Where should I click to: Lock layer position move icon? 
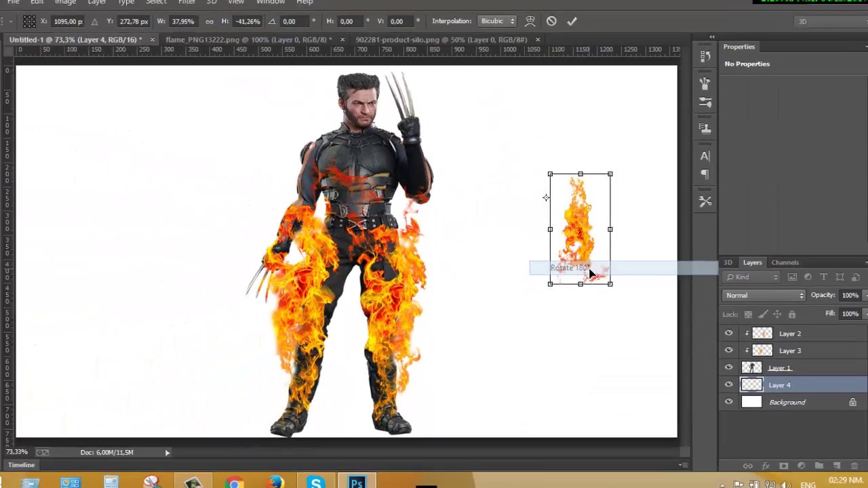tap(777, 314)
